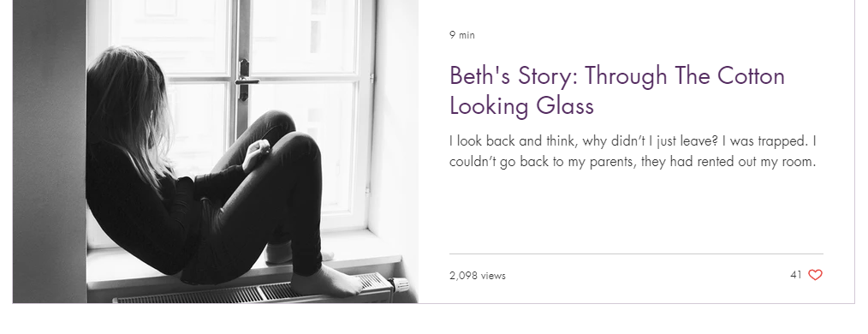Viewport: 868px width, 334px height.
Task: Click the 2,098 views counter
Action: click(477, 275)
